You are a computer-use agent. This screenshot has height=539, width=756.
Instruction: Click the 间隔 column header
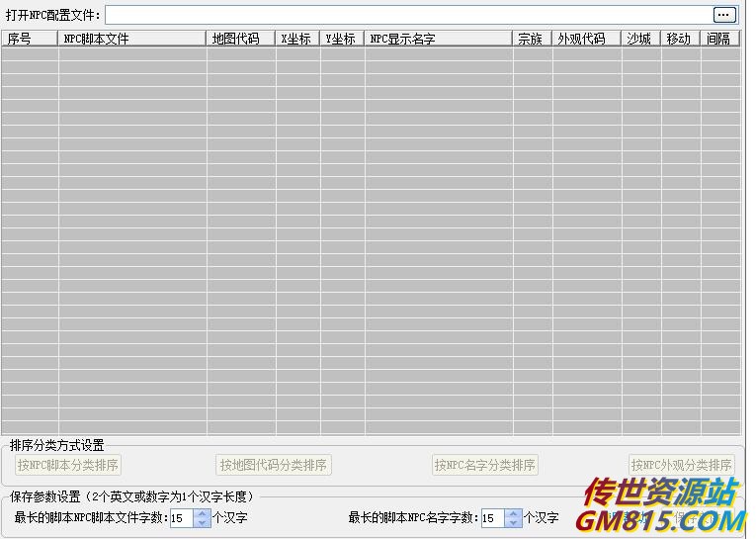720,39
